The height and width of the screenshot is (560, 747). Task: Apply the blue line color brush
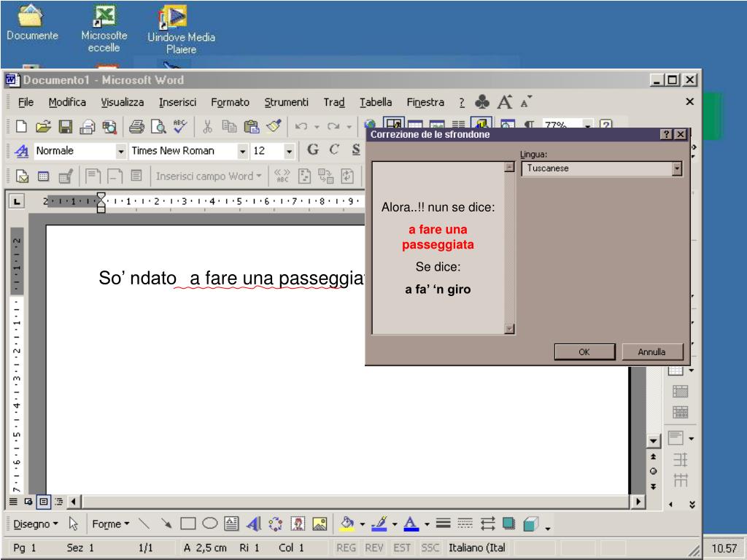coord(379,524)
